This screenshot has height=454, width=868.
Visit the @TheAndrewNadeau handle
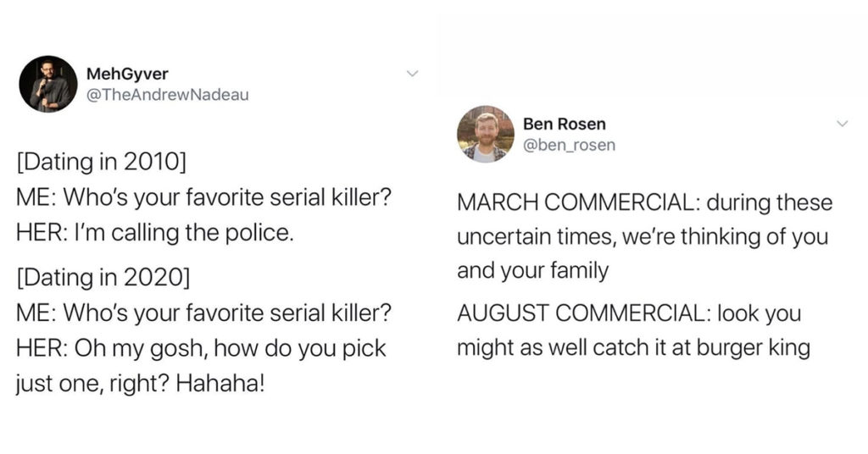pos(168,95)
